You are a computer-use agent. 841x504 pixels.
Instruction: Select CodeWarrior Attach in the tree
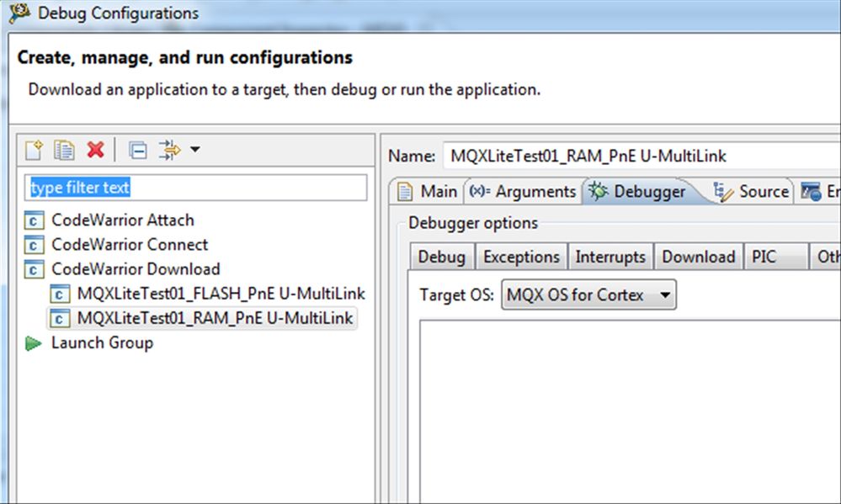[122, 220]
